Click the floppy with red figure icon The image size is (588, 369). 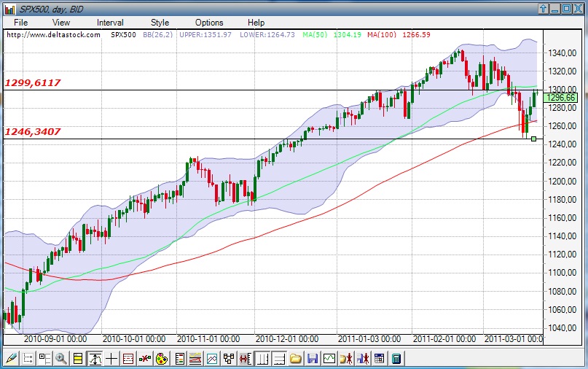363,359
